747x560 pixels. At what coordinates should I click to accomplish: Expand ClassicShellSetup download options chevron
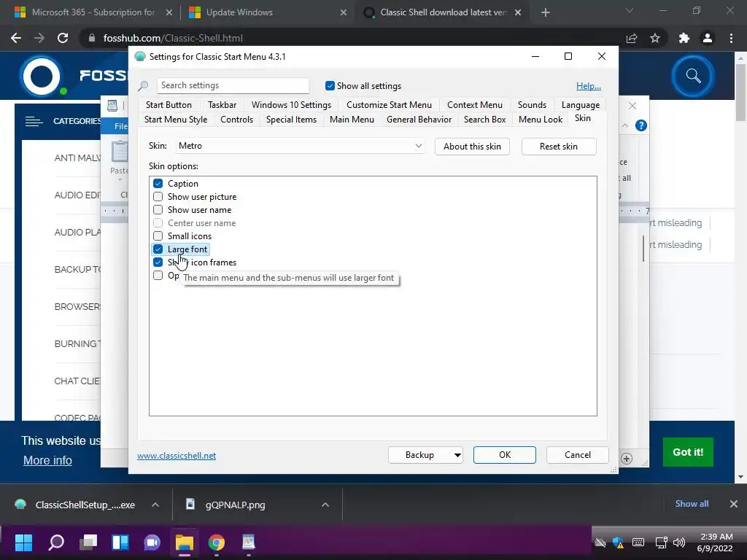[x=155, y=505]
